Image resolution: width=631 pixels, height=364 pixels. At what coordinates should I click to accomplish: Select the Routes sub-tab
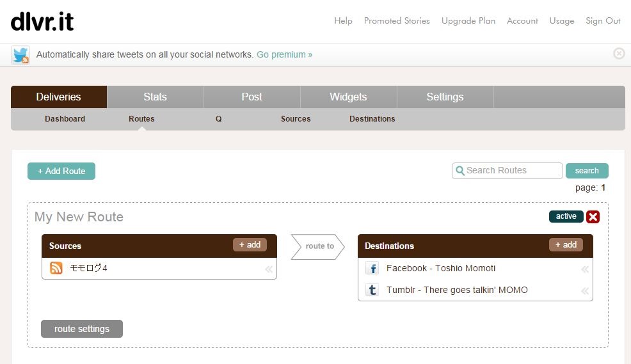(141, 119)
